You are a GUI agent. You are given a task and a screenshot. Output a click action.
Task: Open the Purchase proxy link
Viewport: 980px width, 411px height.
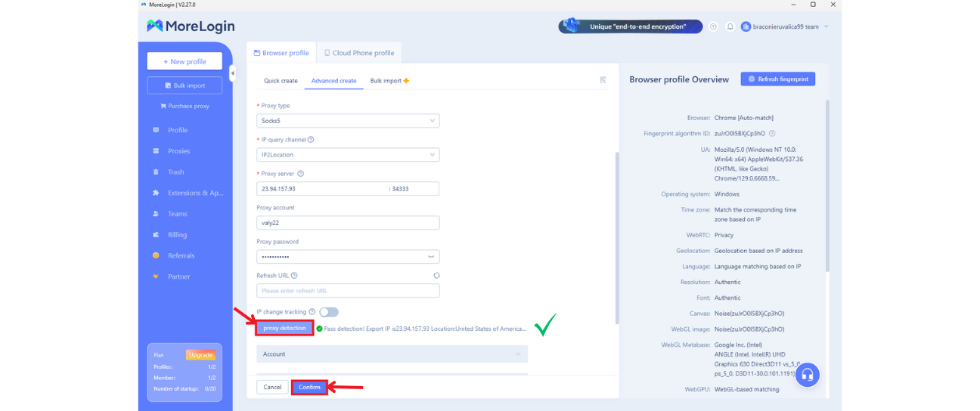185,106
